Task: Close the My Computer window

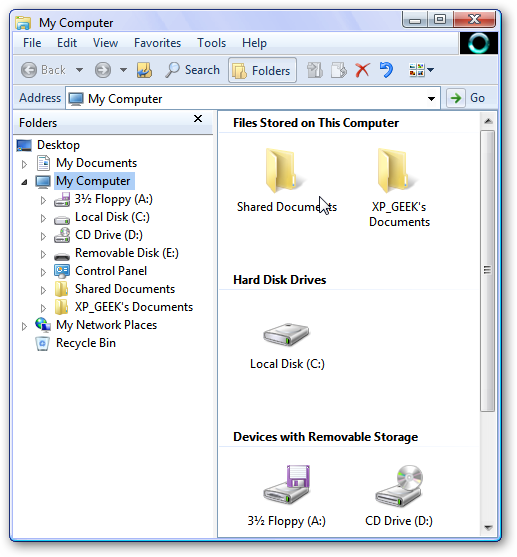Action: [x=474, y=20]
